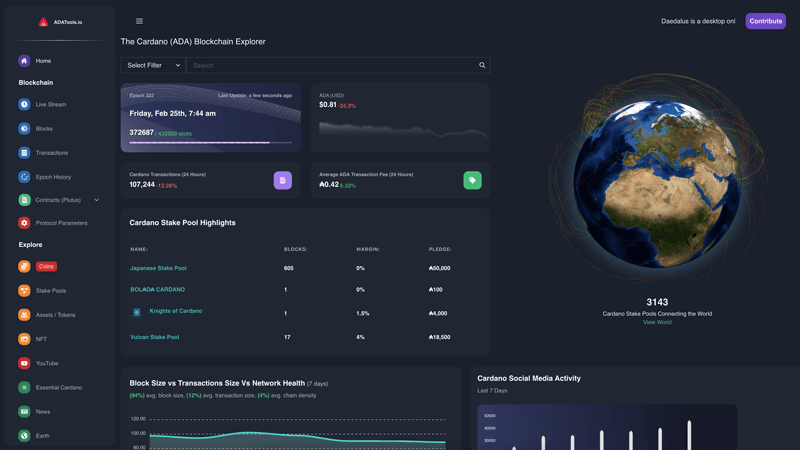
Task: Click Protocol Parameters label
Action: tap(61, 223)
